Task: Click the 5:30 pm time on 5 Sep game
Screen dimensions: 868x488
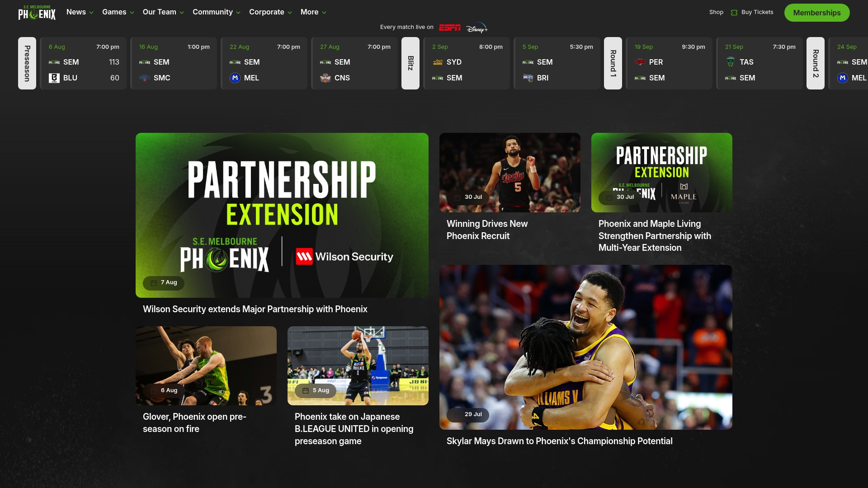Action: click(581, 47)
